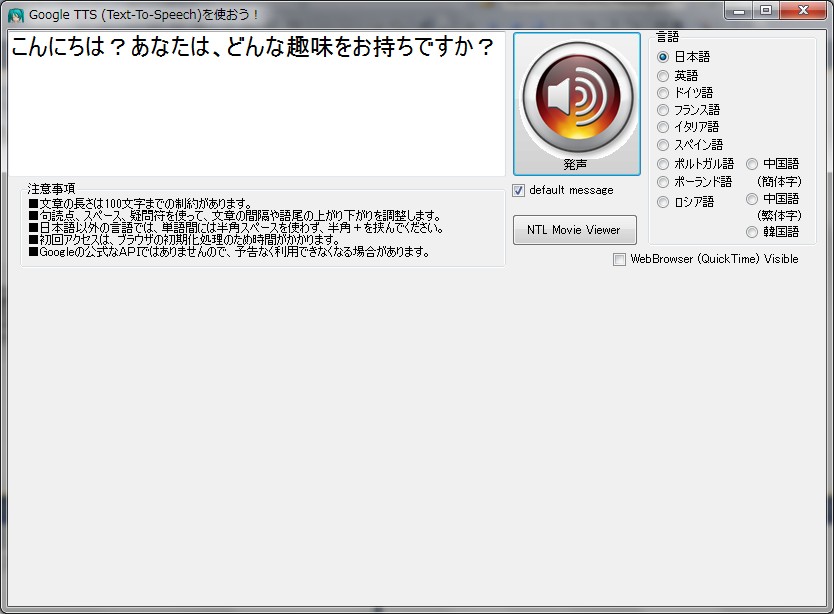
Task: Minimize the Google TTS window
Action: 738,11
